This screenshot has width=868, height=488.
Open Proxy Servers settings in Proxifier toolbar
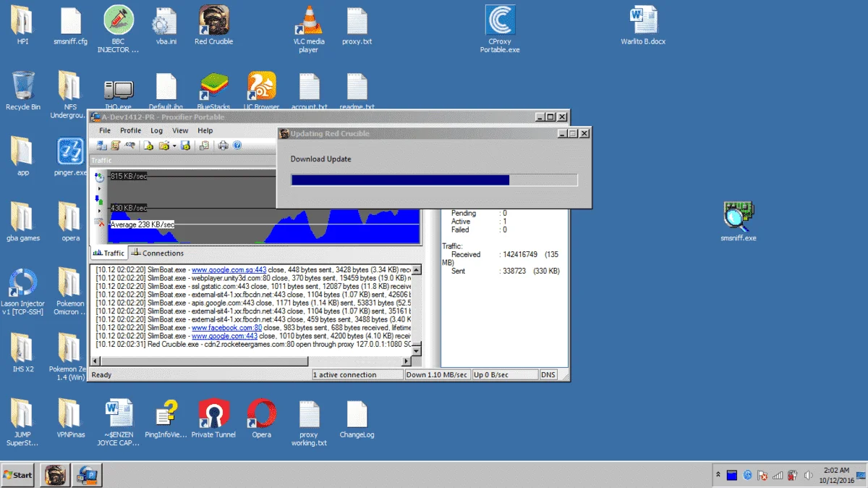[x=102, y=146]
